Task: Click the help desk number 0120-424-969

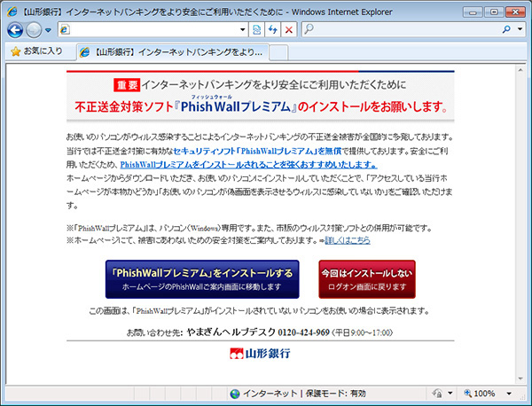Action: click(x=303, y=332)
